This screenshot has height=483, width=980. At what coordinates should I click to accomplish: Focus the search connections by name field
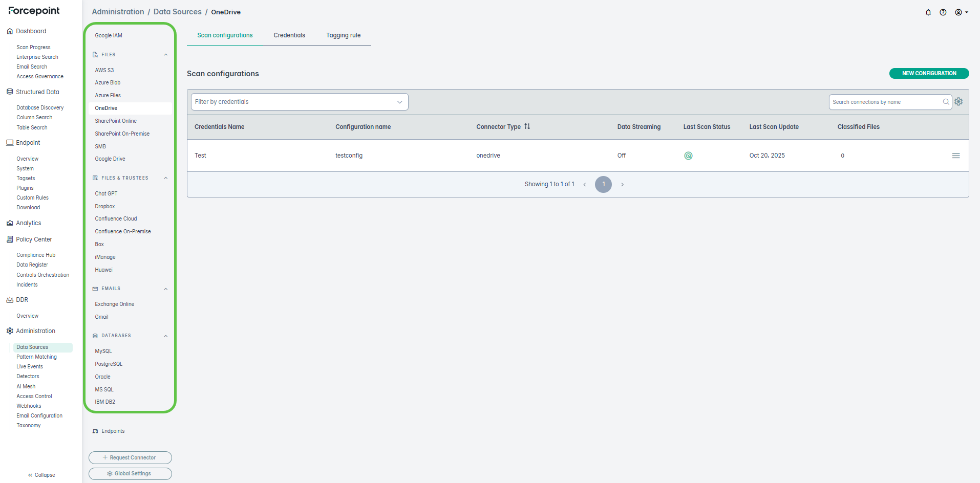(886, 102)
